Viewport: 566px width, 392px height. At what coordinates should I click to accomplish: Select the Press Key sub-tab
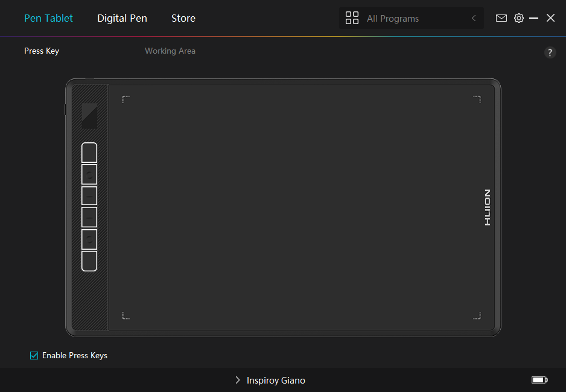pos(42,51)
